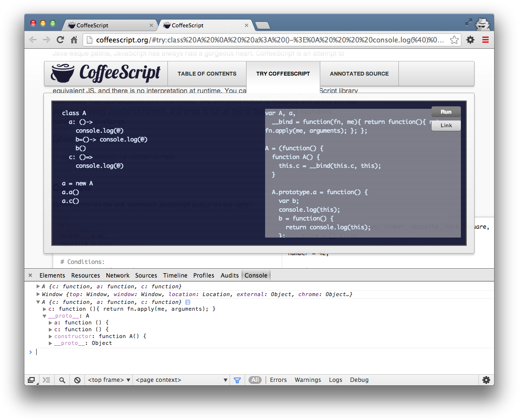
Task: Focus the address bar URL
Action: (270, 40)
